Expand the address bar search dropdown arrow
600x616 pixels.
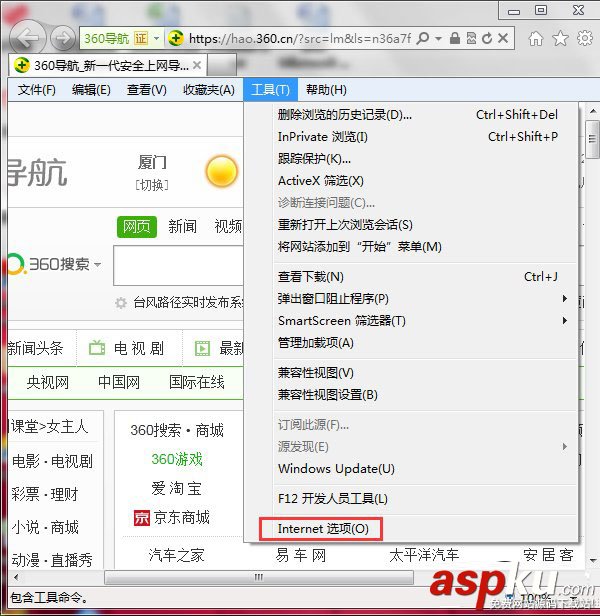pyautogui.click(x=439, y=38)
